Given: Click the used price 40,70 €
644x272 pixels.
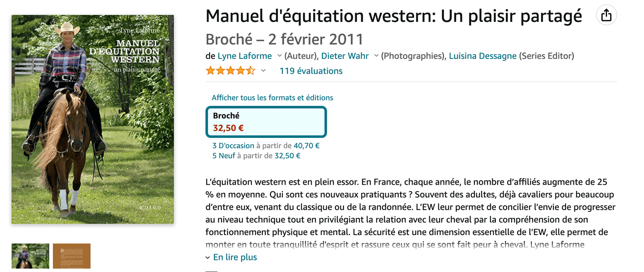Looking at the screenshot, I should [x=307, y=146].
